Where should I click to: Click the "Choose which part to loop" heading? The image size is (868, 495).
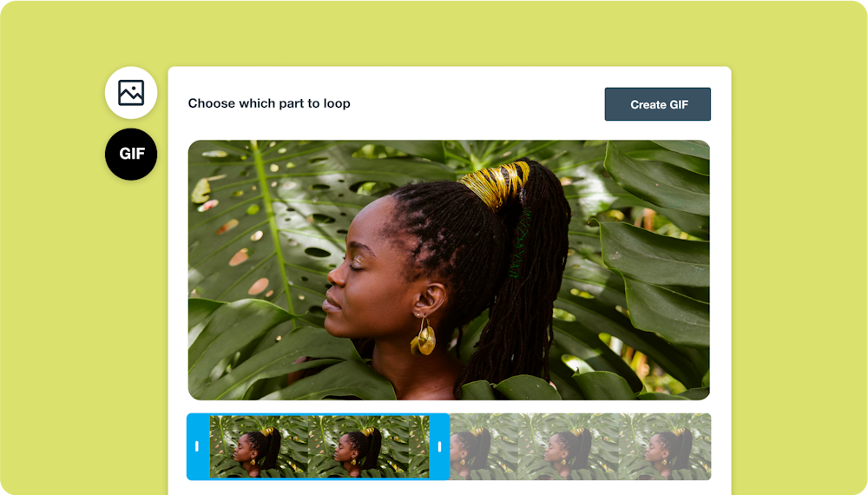pyautogui.click(x=269, y=103)
